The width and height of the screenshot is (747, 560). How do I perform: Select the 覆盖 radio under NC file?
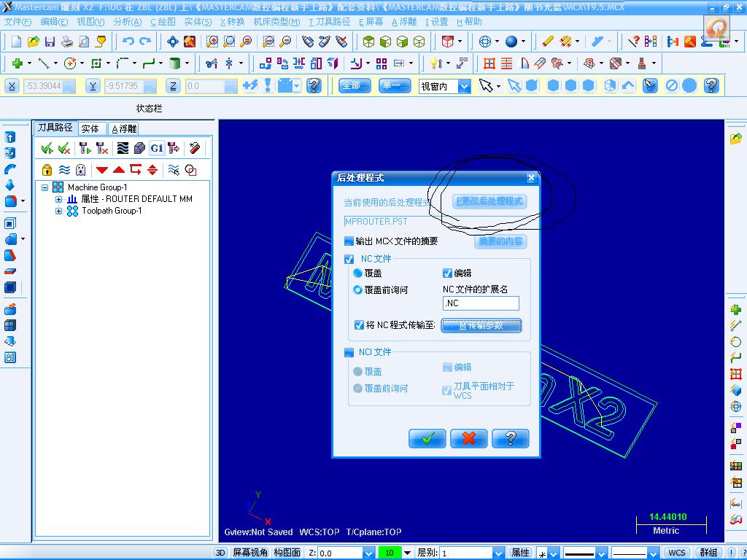(x=357, y=273)
